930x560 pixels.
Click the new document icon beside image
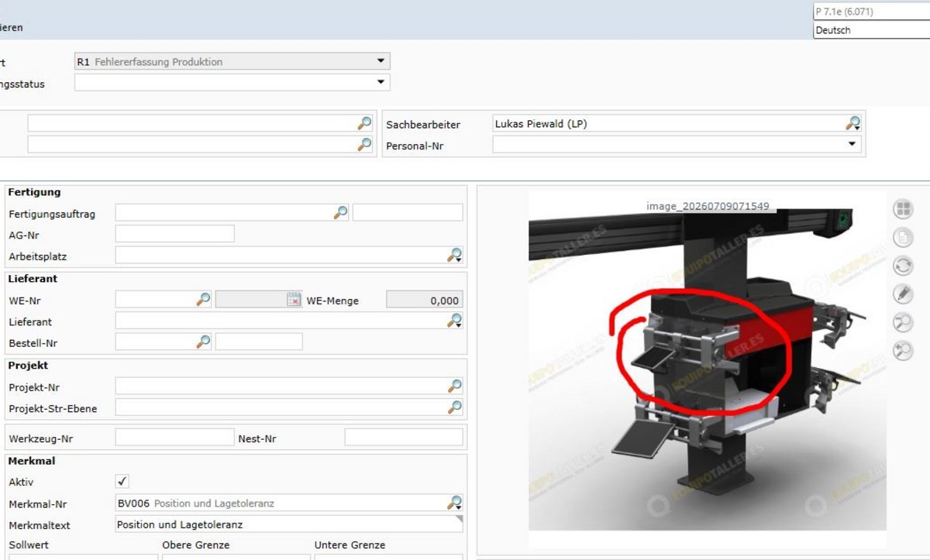903,237
